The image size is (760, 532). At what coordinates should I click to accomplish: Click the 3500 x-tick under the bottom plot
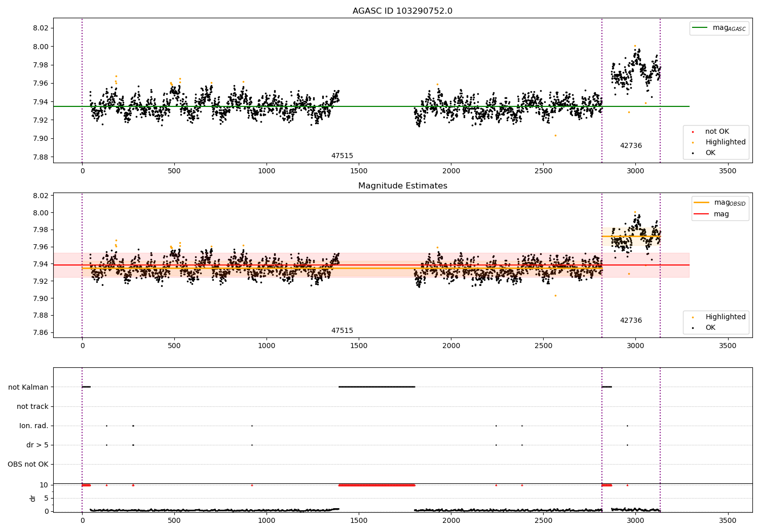[x=728, y=520]
